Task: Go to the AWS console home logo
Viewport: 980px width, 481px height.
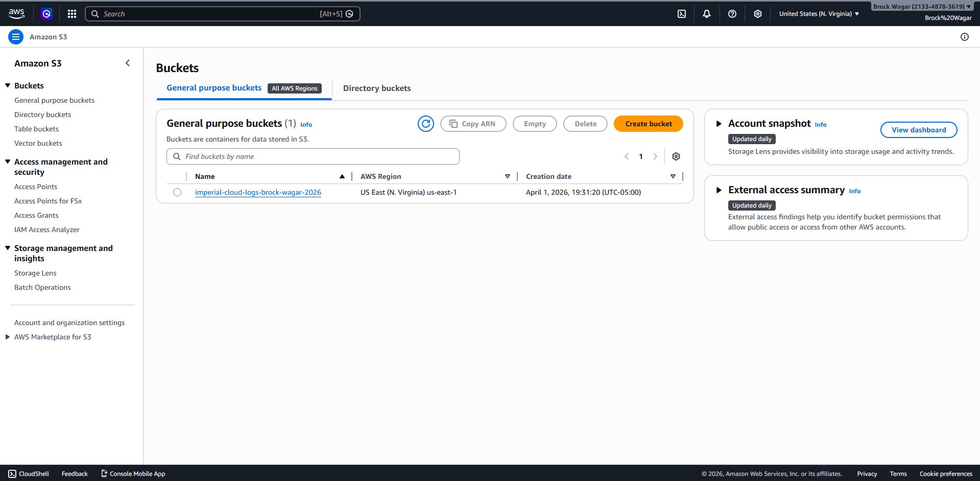Action: click(x=16, y=14)
